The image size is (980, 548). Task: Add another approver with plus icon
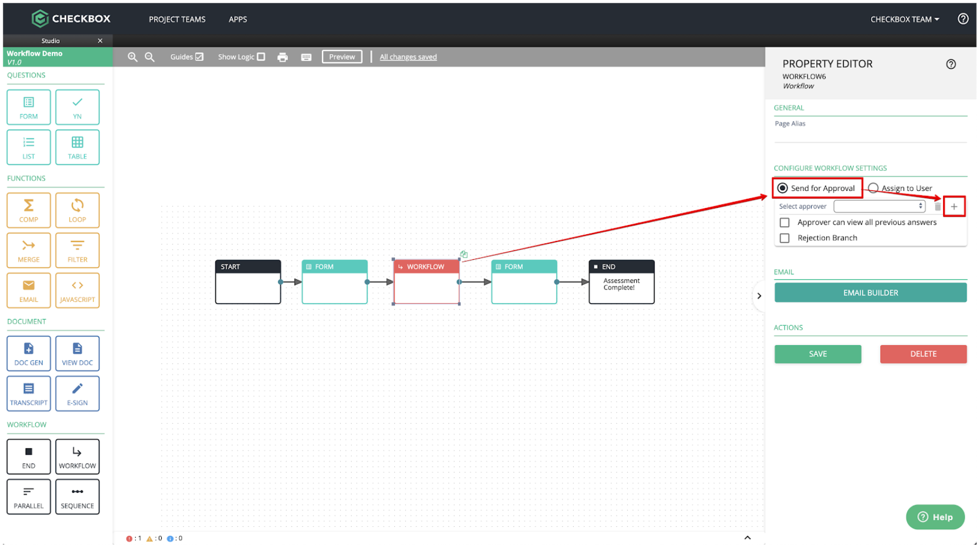pyautogui.click(x=954, y=207)
